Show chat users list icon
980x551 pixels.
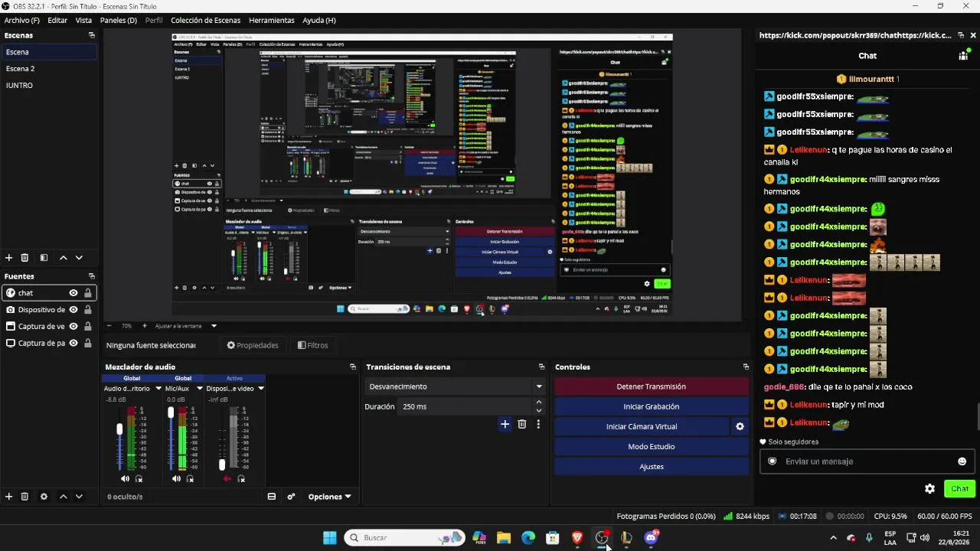pyautogui.click(x=963, y=56)
